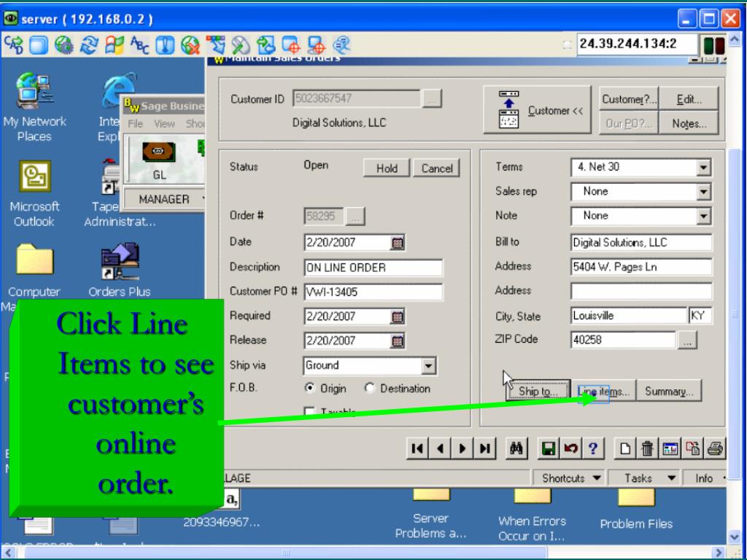The image size is (747, 560).
Task: Click the Cancel status button
Action: click(x=436, y=168)
